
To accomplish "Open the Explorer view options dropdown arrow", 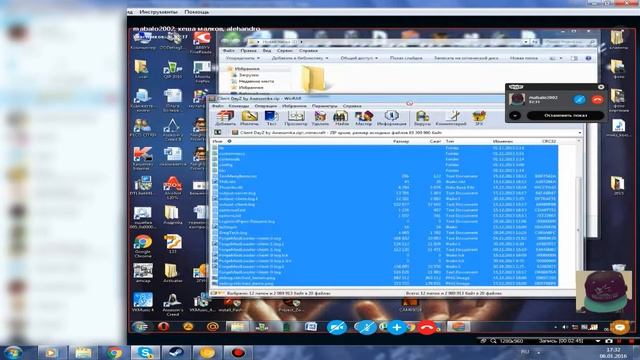I will 561,58.
